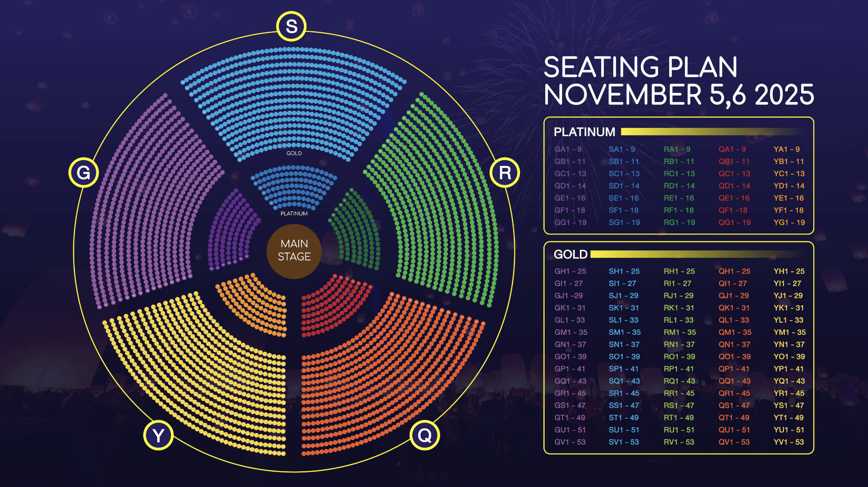Click the QH1 - 25 row entry
Screen dimensions: 868x487
tap(734, 271)
